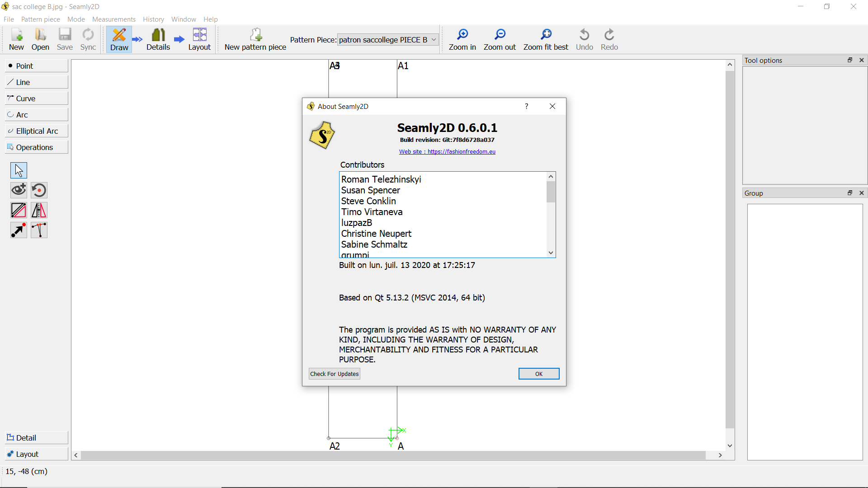Image resolution: width=868 pixels, height=488 pixels.
Task: Click the contributors list scrollbar down arrow
Action: [551, 253]
